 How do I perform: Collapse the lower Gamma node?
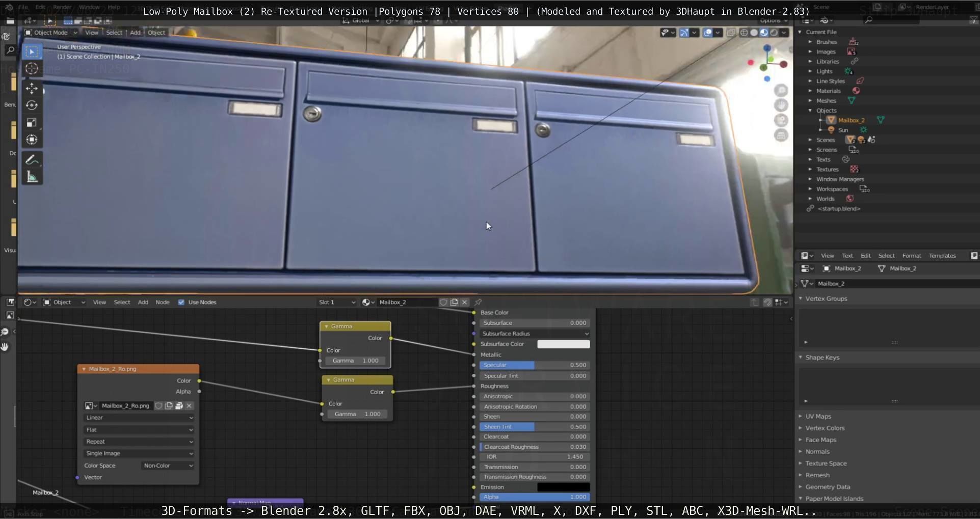(x=329, y=380)
